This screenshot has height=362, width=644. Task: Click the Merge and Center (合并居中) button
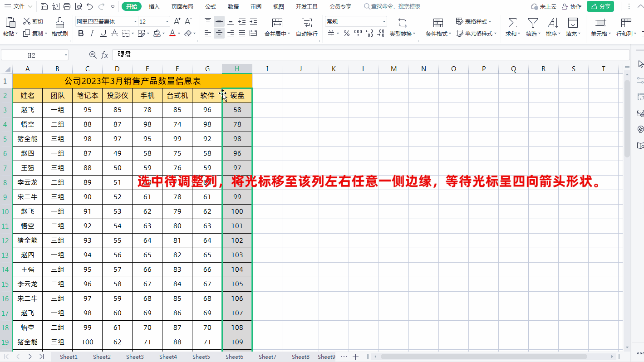coord(277,27)
